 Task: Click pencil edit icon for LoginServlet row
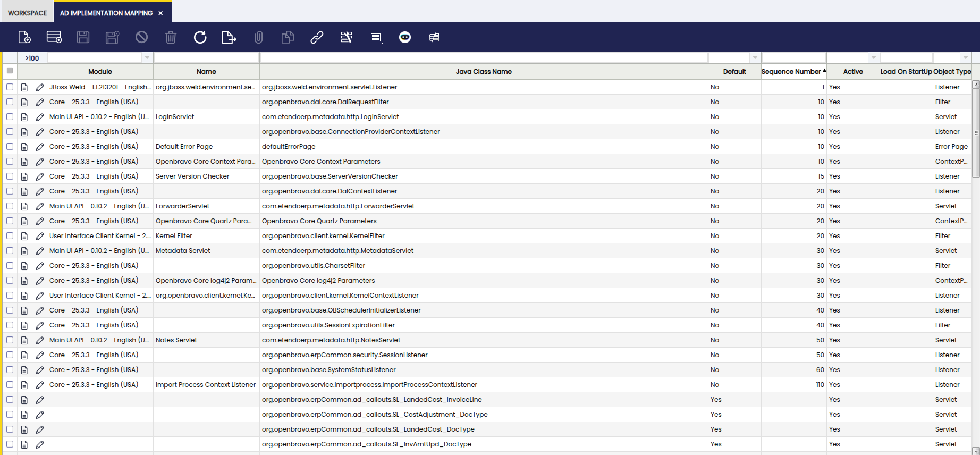40,117
